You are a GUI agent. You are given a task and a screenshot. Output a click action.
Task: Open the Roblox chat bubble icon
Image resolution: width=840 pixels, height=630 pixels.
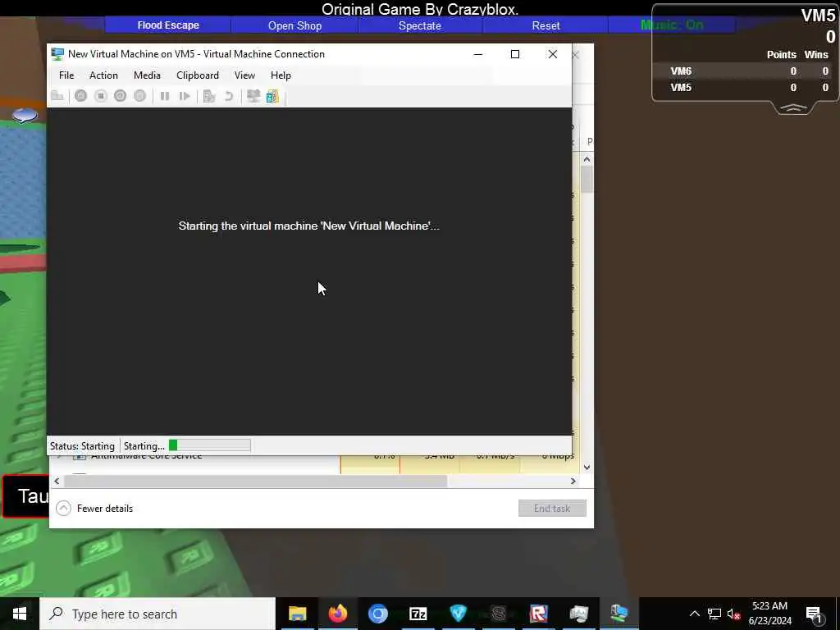point(25,115)
